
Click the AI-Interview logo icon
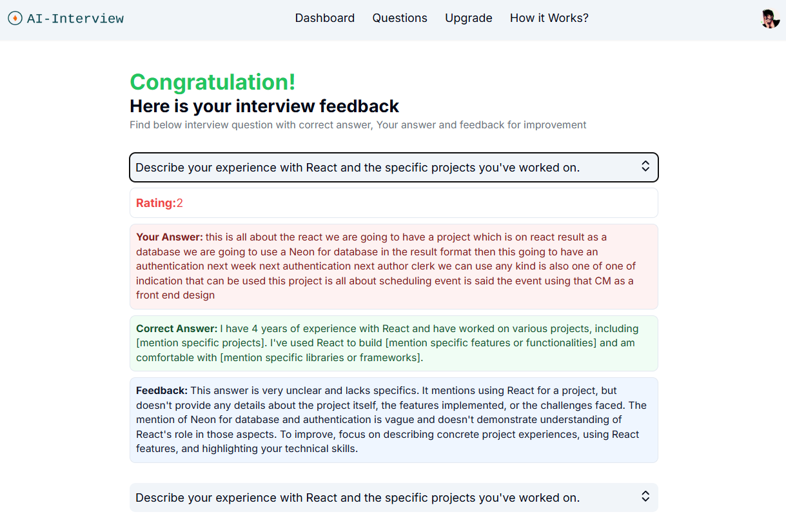[15, 19]
